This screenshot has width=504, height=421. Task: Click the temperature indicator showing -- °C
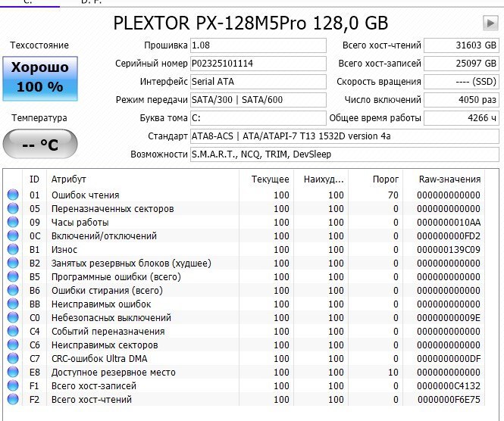tap(40, 144)
